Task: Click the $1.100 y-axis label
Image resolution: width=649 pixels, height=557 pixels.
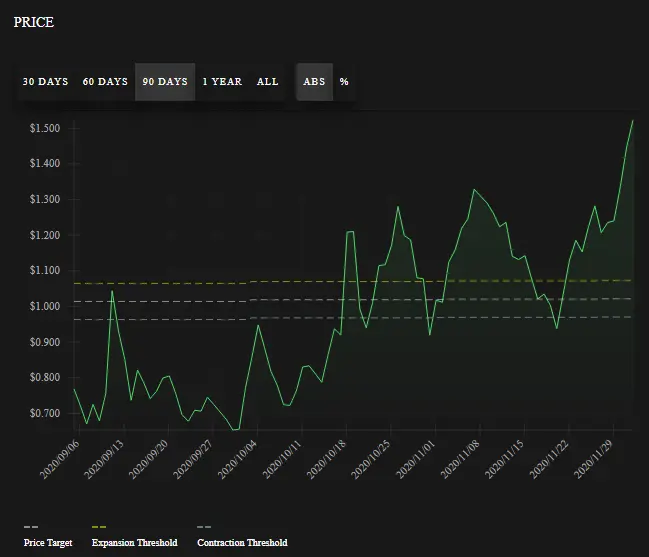Action: click(x=45, y=271)
